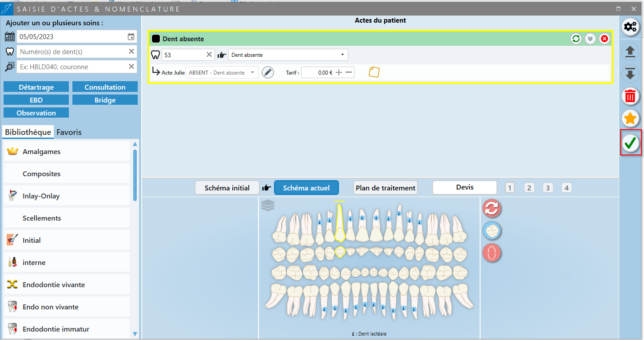The width and height of the screenshot is (644, 340).
Task: Click the Consultation button
Action: click(105, 87)
